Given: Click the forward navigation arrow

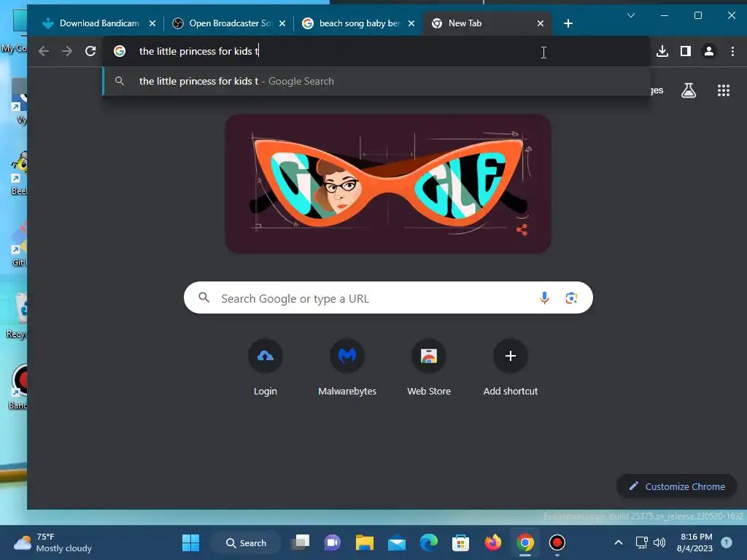Looking at the screenshot, I should click(67, 51).
